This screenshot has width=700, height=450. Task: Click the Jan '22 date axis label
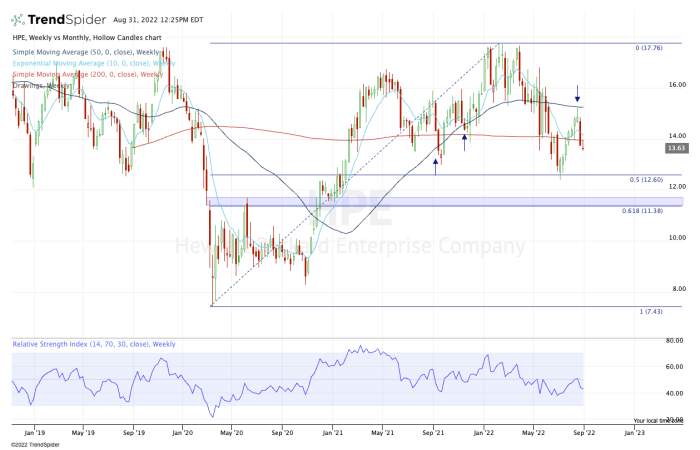pyautogui.click(x=483, y=433)
